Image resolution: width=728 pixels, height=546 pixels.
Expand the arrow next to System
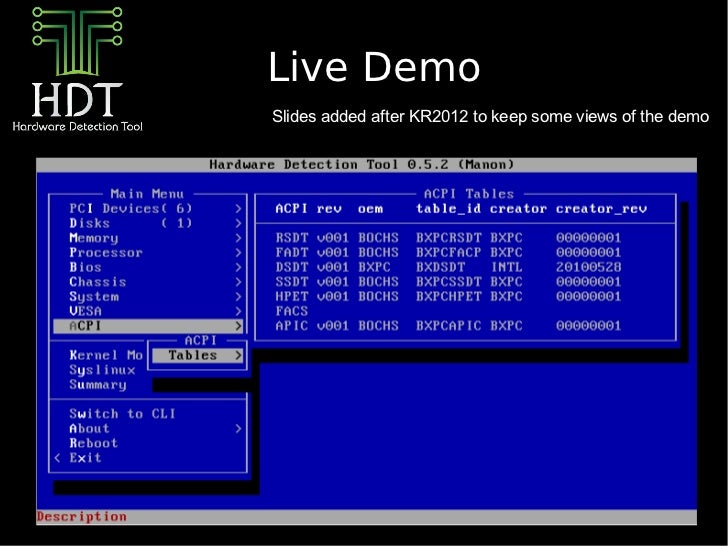click(x=238, y=297)
